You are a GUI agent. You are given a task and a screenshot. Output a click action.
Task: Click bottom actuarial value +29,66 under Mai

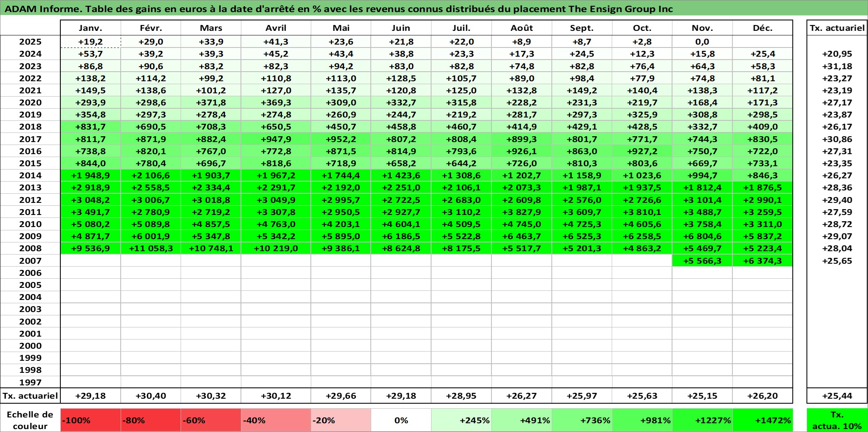pos(341,396)
